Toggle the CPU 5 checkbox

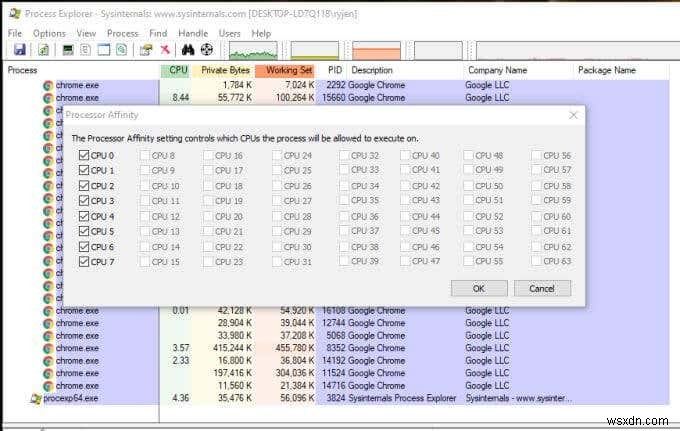point(84,231)
